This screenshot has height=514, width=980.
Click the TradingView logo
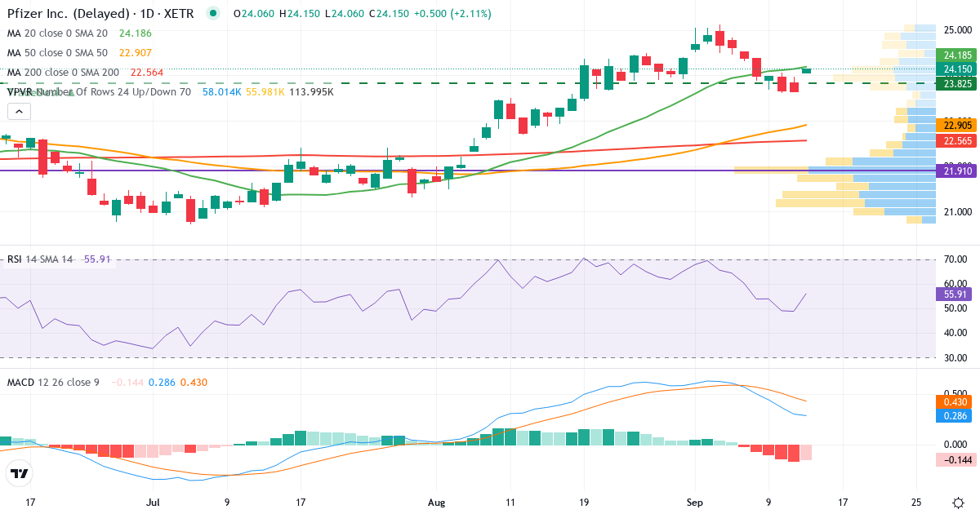(19, 472)
